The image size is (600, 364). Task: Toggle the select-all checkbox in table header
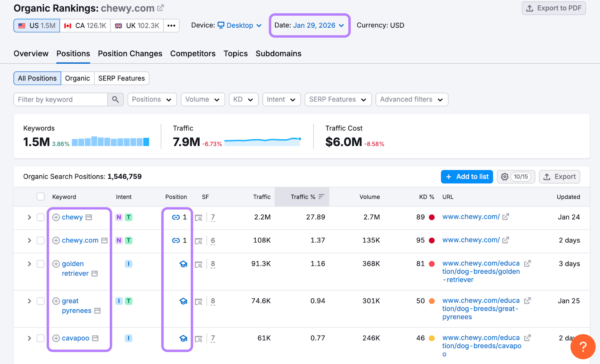pos(40,197)
